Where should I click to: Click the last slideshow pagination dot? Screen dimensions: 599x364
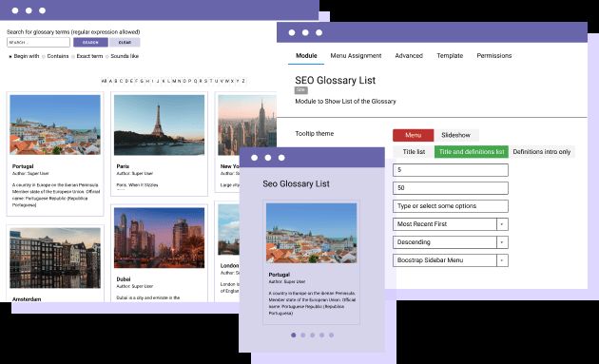tap(331, 335)
